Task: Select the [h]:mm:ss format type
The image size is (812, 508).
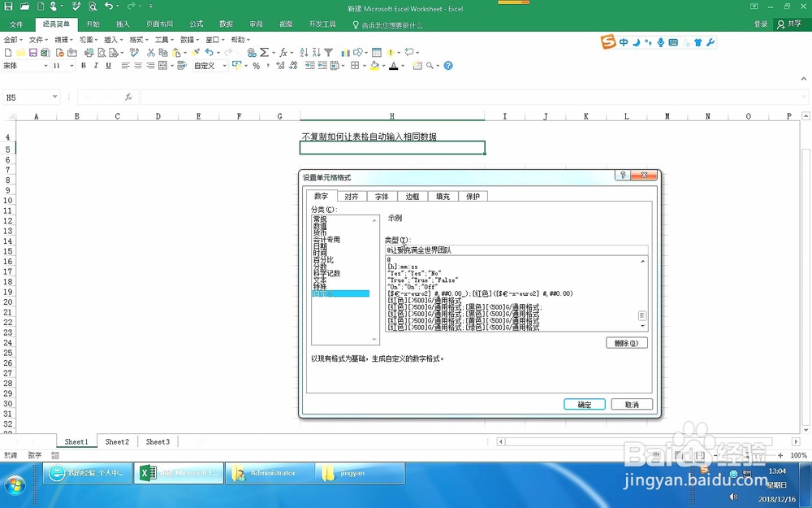Action: pos(403,267)
